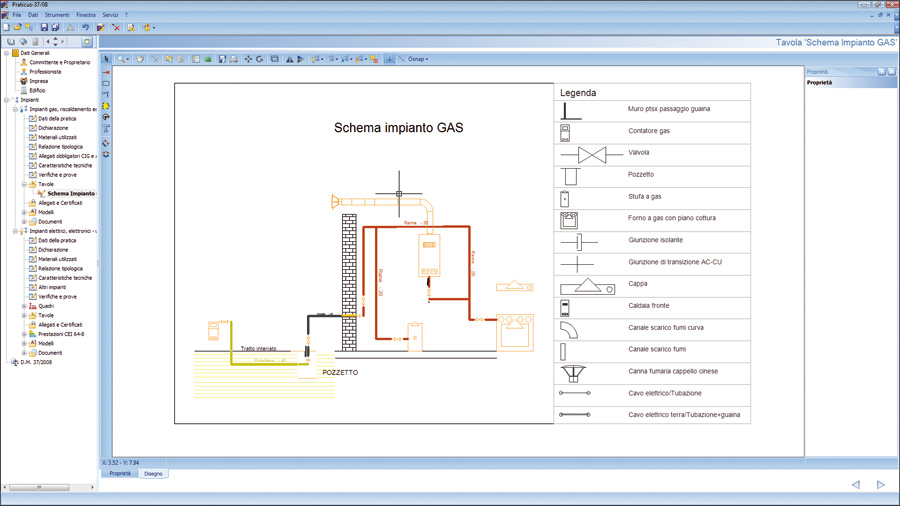
Task: Open a file with the folder icon
Action: pyautogui.click(x=18, y=27)
